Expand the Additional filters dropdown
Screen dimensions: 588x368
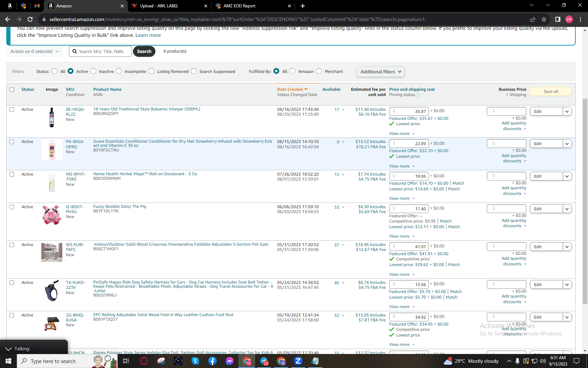pyautogui.click(x=380, y=71)
